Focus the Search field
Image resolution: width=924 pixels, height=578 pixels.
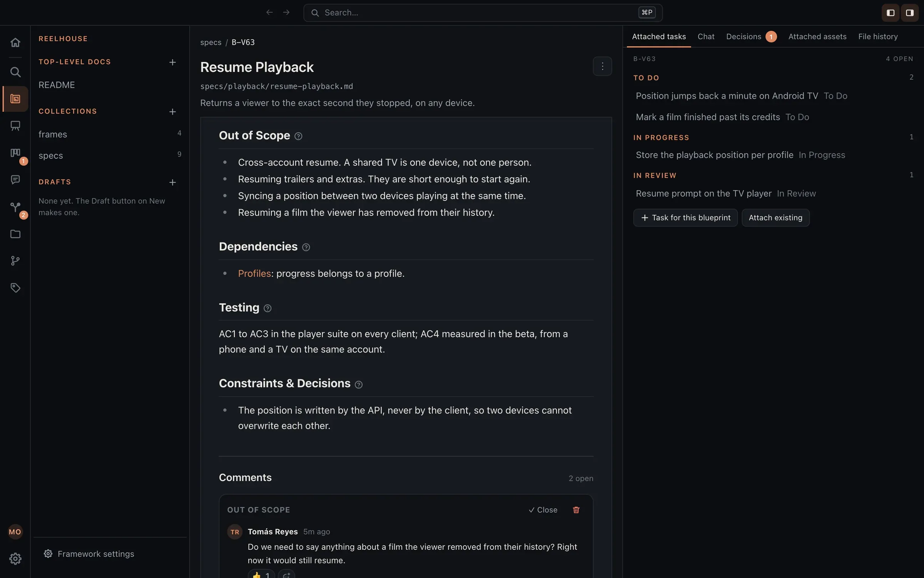coord(483,13)
